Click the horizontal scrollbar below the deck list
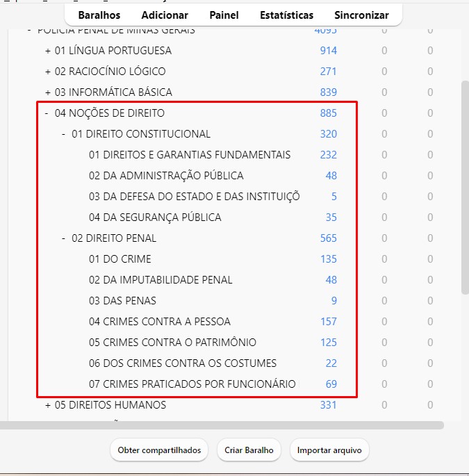The width and height of the screenshot is (469, 476). [222, 425]
